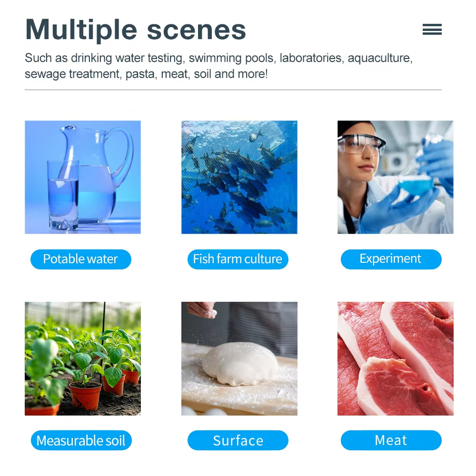Click the safety goggles on the scientist
This screenshot has width=476, height=476.
[x=361, y=144]
